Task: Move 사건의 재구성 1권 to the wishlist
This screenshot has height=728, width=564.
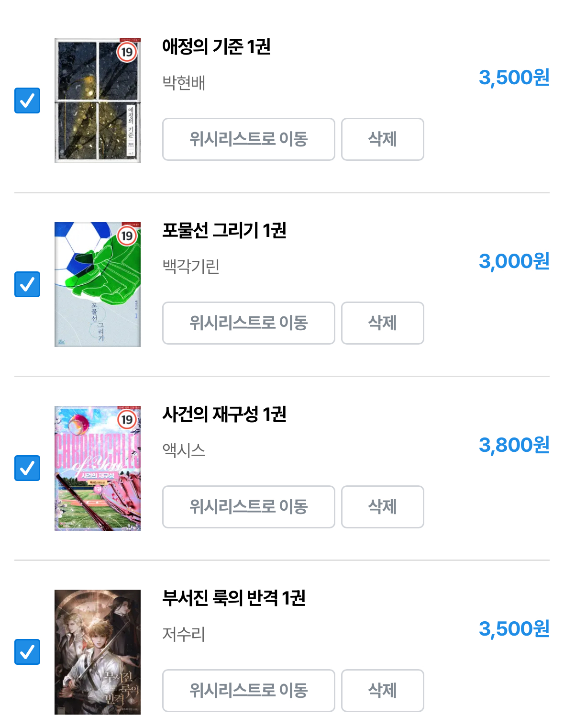Action: 249,507
